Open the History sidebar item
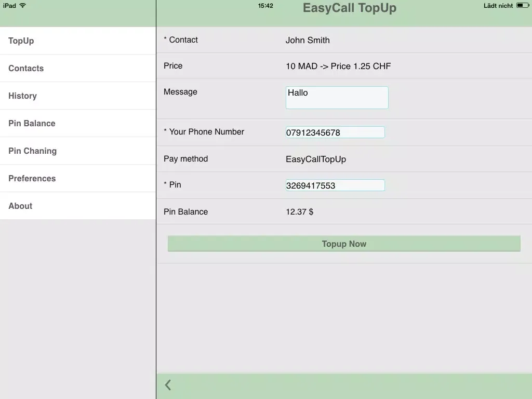This screenshot has width=532, height=399. coord(78,96)
